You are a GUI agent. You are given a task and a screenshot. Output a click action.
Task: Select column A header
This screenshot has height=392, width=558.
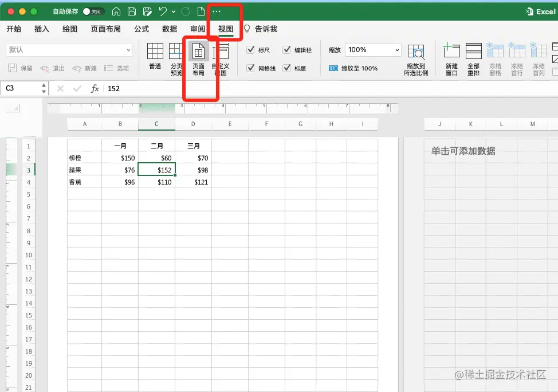(x=85, y=124)
